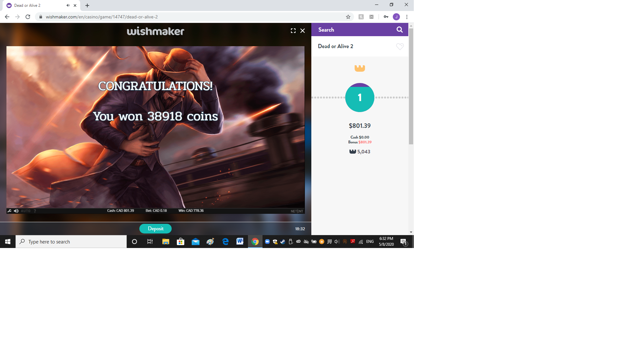Open the game help question mark
Viewport: 644px width, 362px height.
click(x=35, y=211)
